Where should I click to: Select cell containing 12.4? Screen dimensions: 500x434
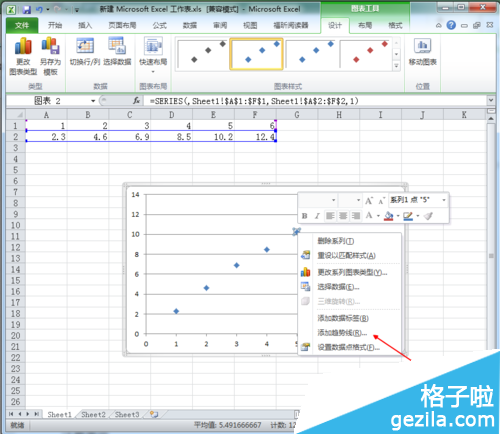coord(255,137)
